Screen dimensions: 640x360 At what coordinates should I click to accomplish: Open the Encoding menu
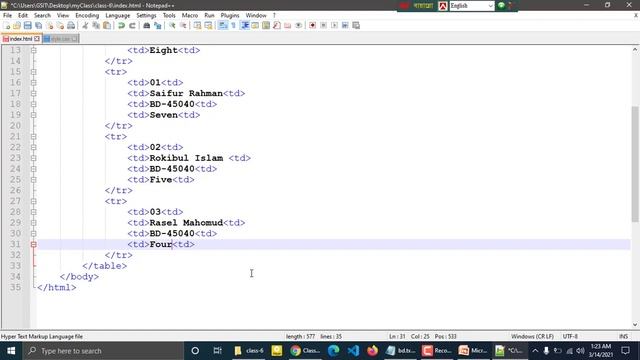(x=87, y=16)
